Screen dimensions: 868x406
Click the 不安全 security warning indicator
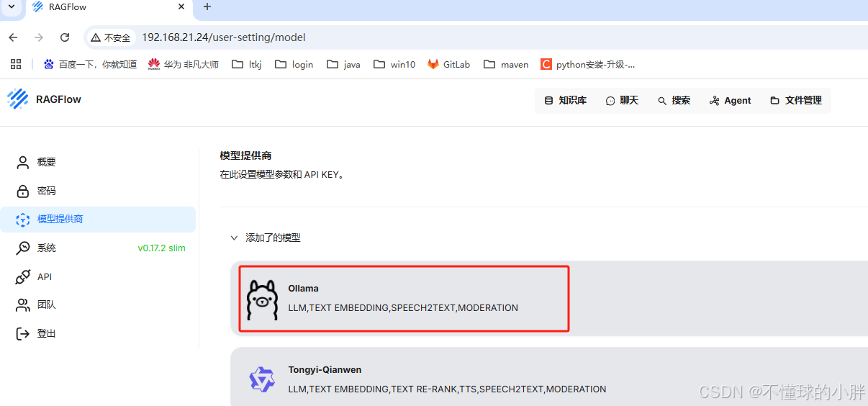(111, 37)
